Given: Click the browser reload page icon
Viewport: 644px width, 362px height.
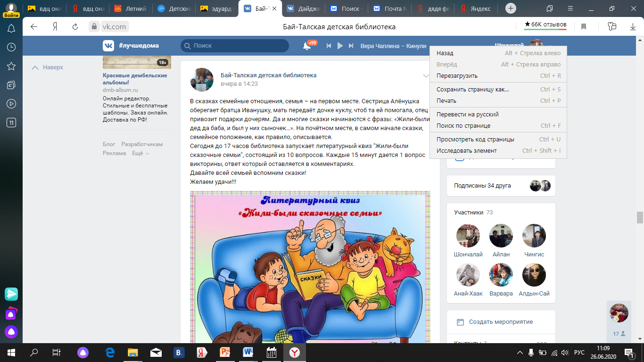Looking at the screenshot, I should [x=75, y=26].
